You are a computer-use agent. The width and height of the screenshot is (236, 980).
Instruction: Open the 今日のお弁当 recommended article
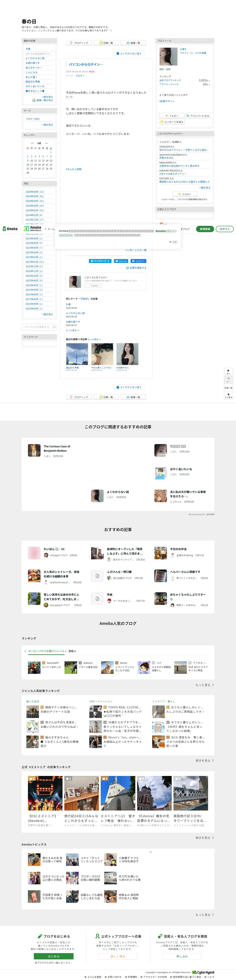click(178, 549)
